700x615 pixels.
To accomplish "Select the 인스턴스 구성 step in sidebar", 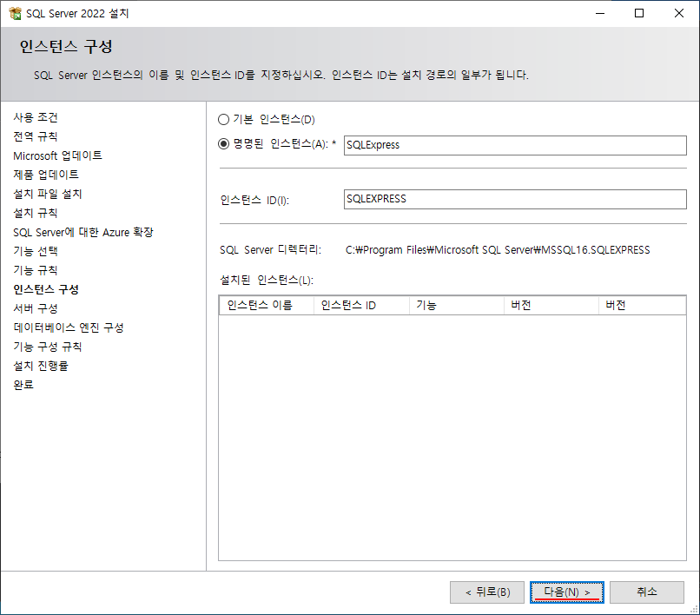I will pos(46,289).
